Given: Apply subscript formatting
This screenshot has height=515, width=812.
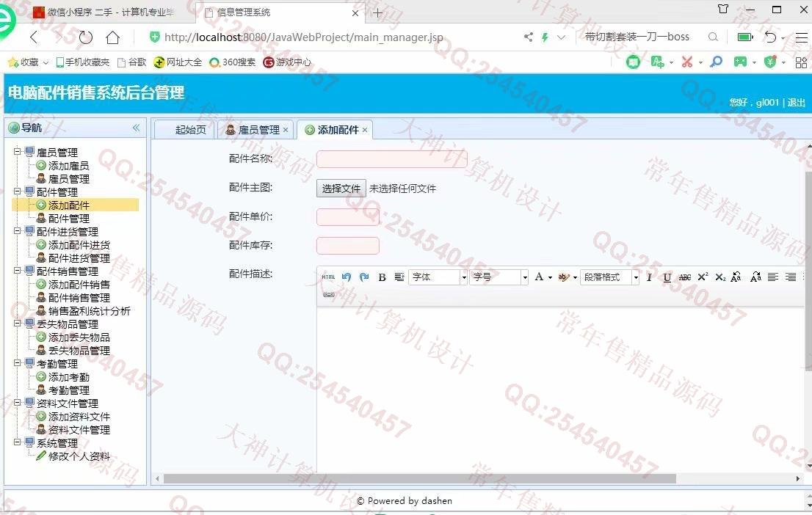Looking at the screenshot, I should (x=720, y=277).
